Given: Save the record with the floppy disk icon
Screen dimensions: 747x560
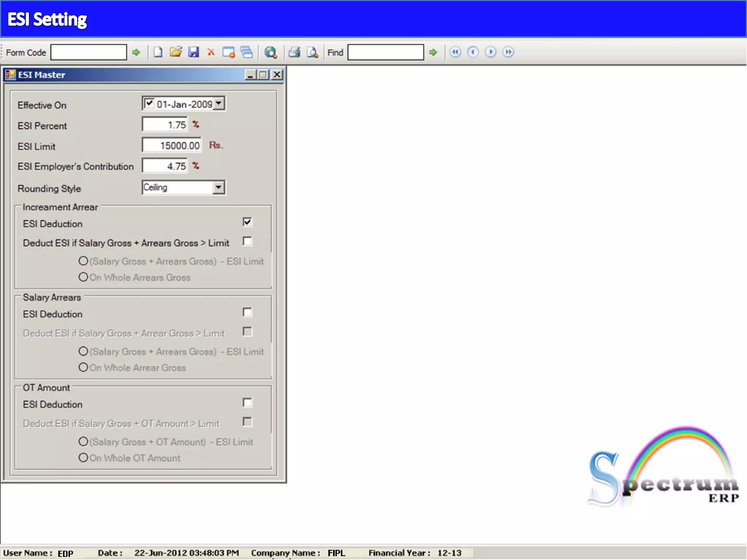Looking at the screenshot, I should 193,52.
